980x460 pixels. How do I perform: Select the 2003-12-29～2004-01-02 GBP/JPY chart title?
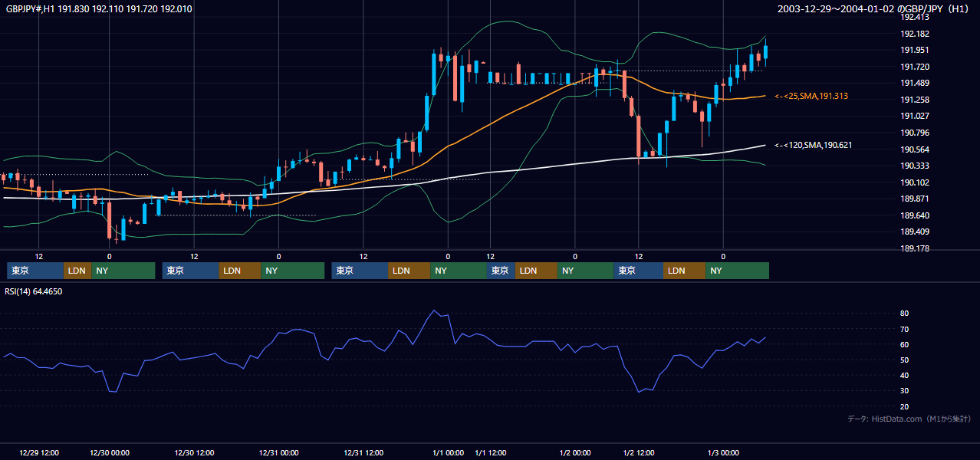point(874,9)
